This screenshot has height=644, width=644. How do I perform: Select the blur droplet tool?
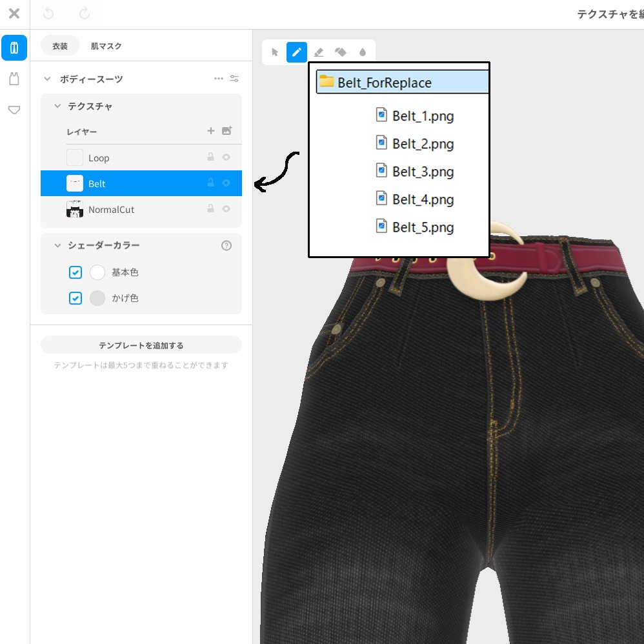coord(363,52)
